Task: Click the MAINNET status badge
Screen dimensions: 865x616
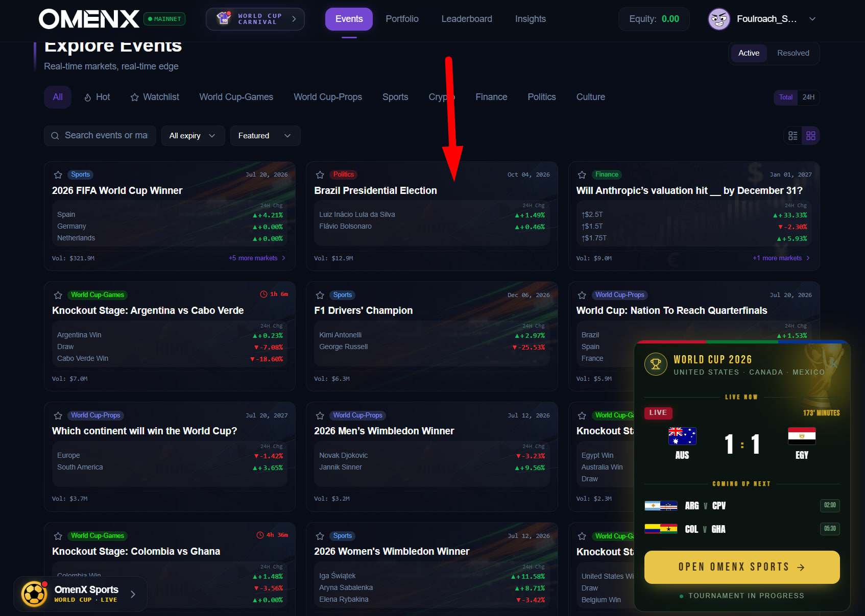Action: click(x=164, y=19)
